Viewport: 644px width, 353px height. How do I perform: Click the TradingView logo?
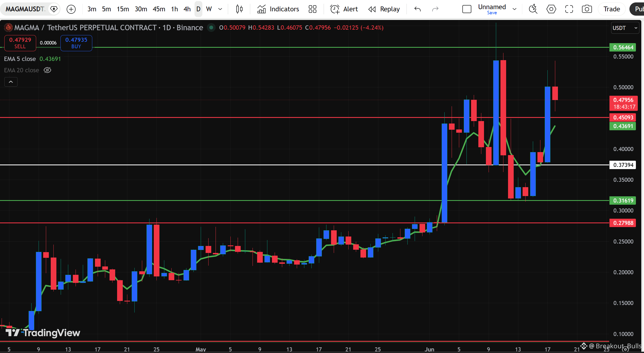click(43, 333)
